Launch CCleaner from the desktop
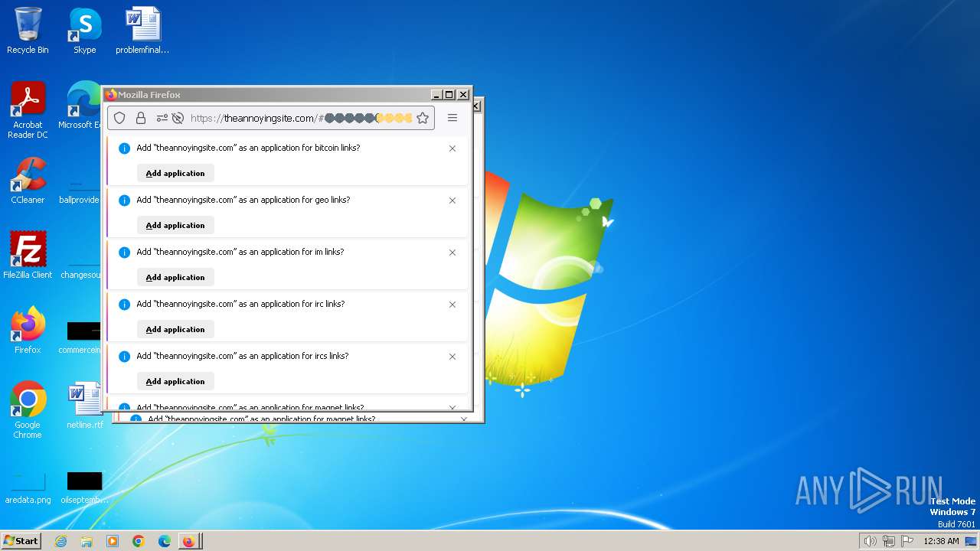This screenshot has width=980, height=551. click(x=28, y=181)
